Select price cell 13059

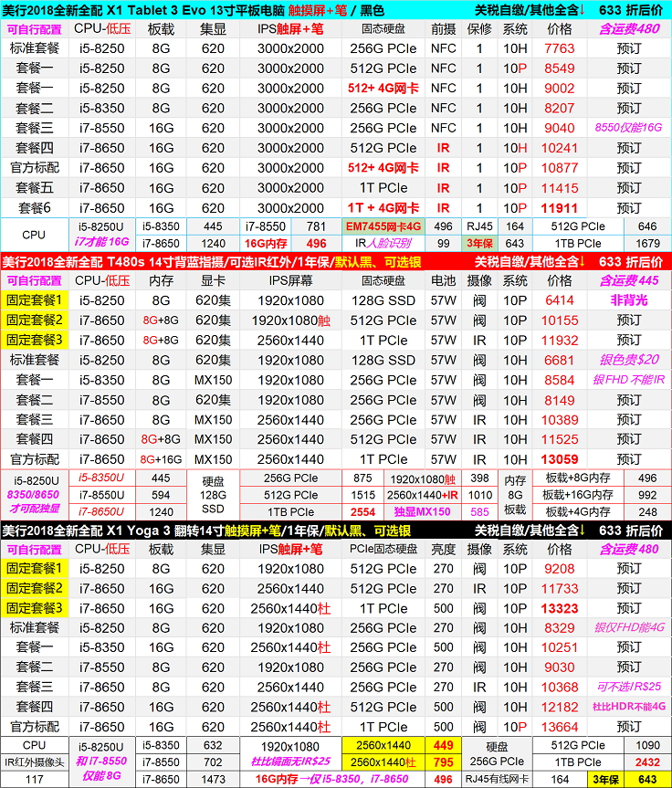(560, 459)
